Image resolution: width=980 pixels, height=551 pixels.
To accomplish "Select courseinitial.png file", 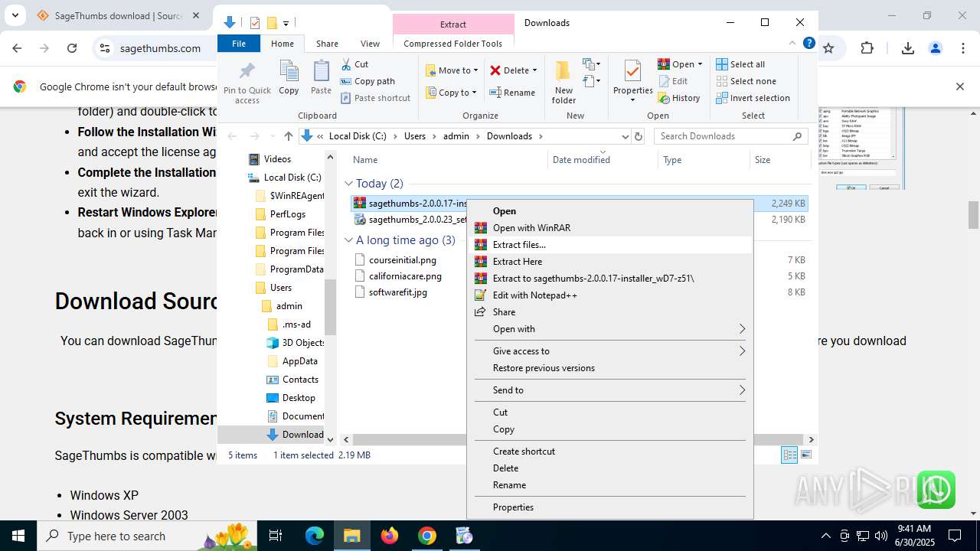I will coord(403,260).
